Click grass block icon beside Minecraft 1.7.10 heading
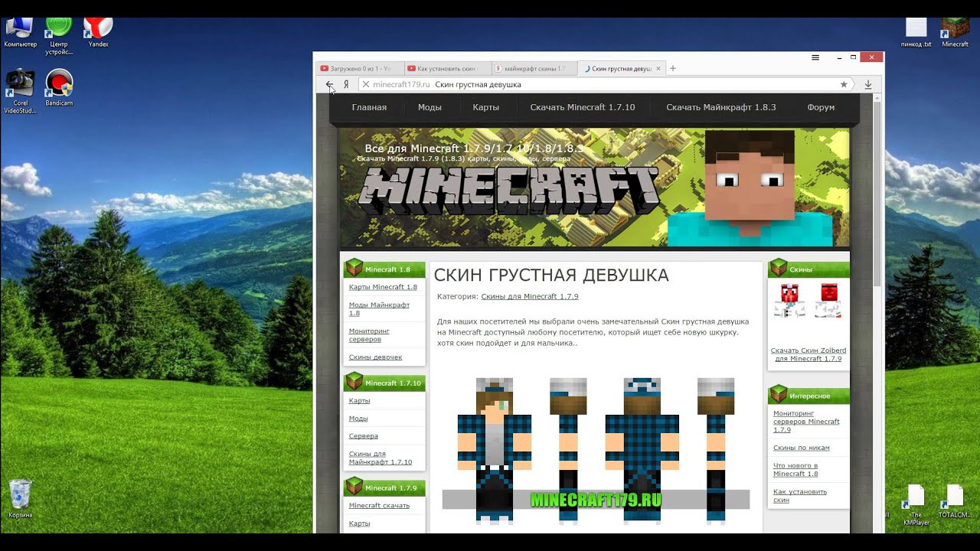The image size is (980, 551). [354, 381]
